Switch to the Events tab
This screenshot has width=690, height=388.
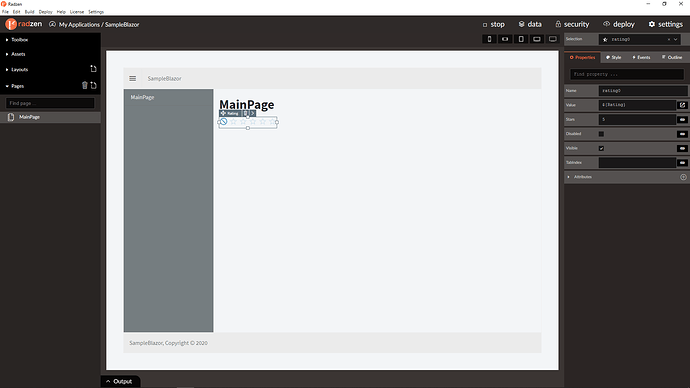tap(641, 58)
